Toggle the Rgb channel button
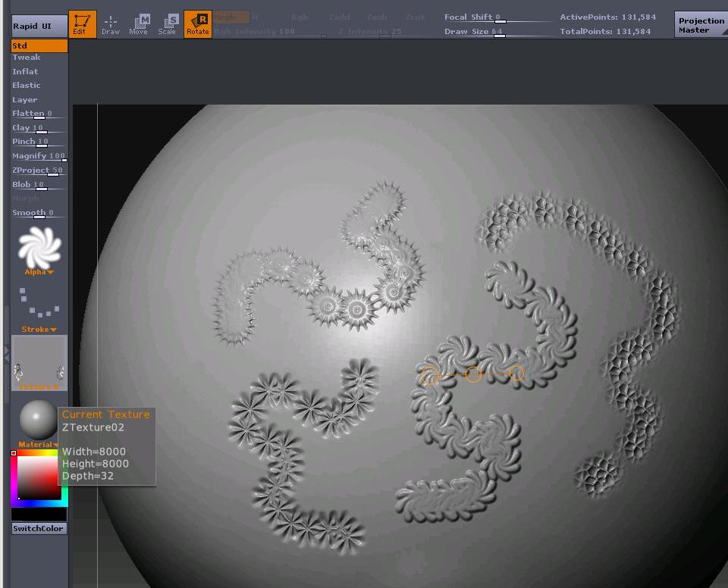 pyautogui.click(x=300, y=17)
